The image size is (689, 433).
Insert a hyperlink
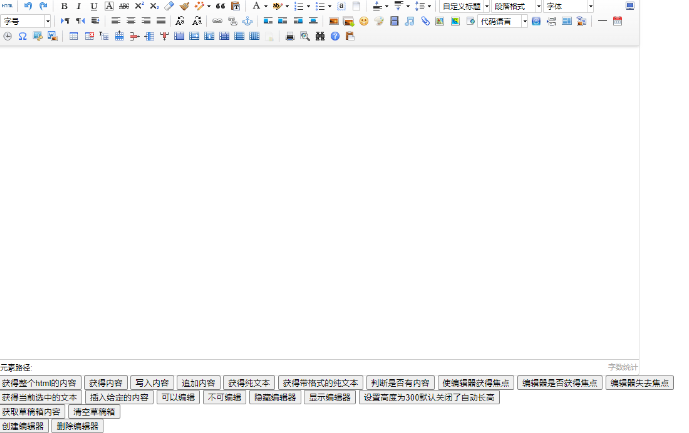217,21
